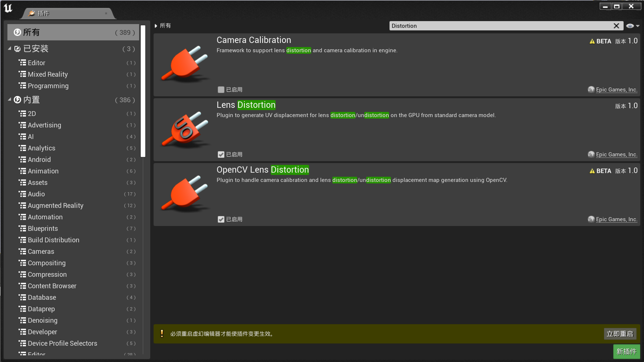The width and height of the screenshot is (644, 362).
Task: Click the Unreal Engine logo icon
Action: pos(8,8)
